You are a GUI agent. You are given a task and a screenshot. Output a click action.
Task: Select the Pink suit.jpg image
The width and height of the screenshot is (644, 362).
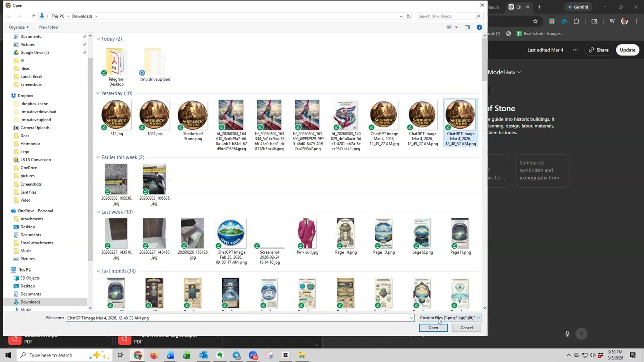[307, 236]
